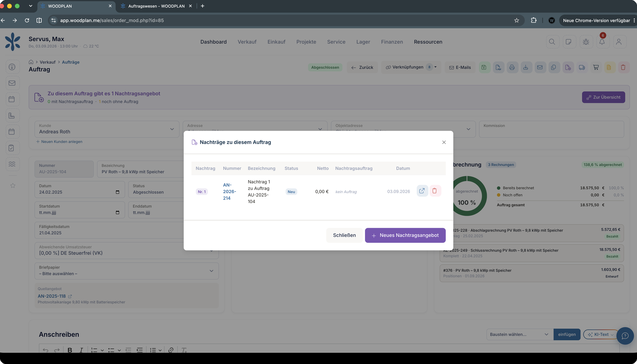Create a Neues Nachtragsangebot

[405, 235]
